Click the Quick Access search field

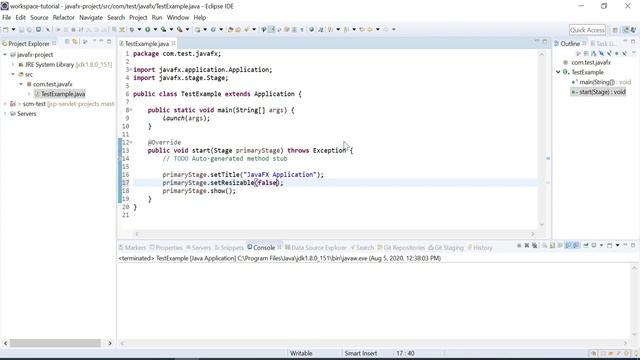(587, 30)
